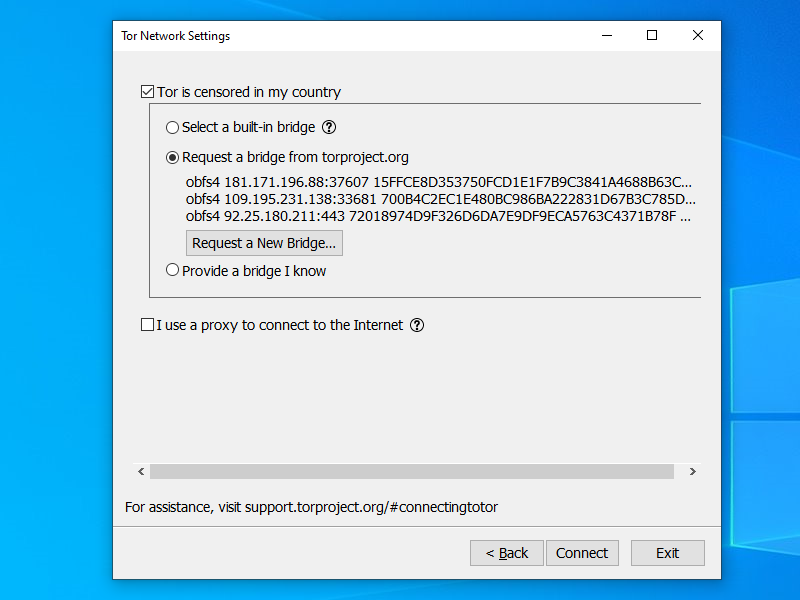The image size is (800, 600).
Task: Close the Tor Network Settings window
Action: click(697, 36)
